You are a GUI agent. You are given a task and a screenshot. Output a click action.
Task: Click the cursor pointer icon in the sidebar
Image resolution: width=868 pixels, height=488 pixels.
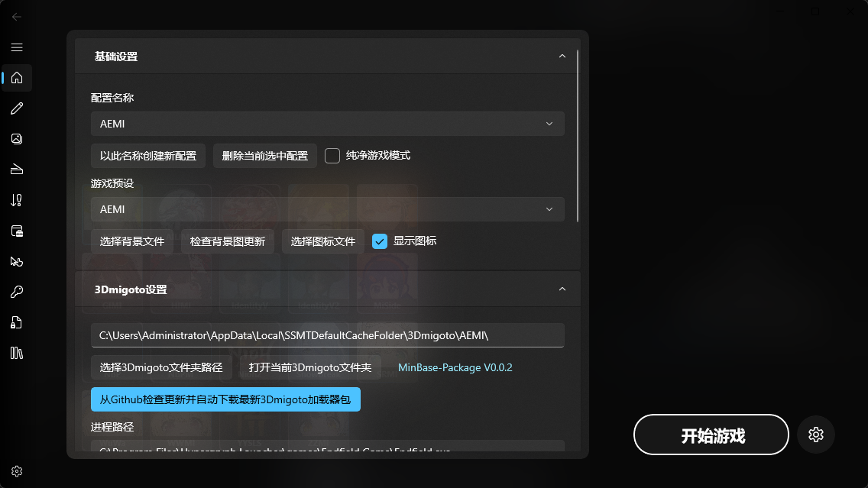(16, 261)
